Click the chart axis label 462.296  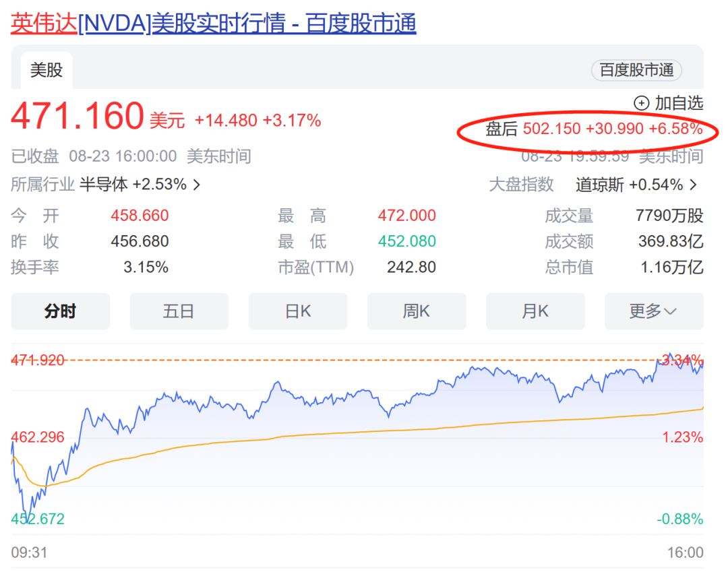[x=38, y=437]
